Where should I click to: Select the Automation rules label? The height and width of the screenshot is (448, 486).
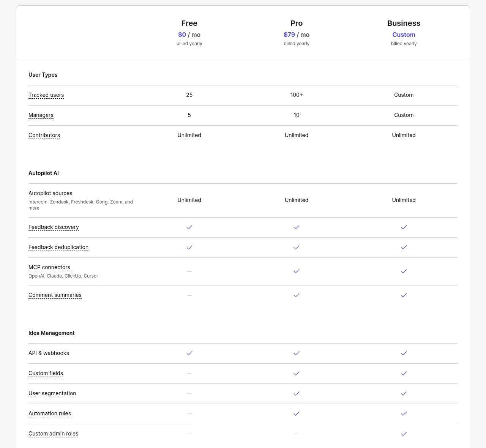(50, 413)
